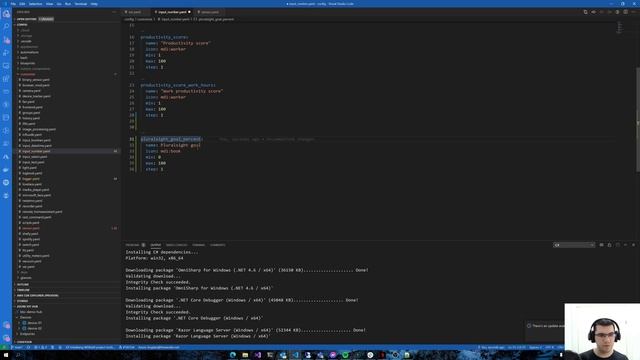
Task: Open binary_sensor.yaml in file tree
Action: [36, 80]
